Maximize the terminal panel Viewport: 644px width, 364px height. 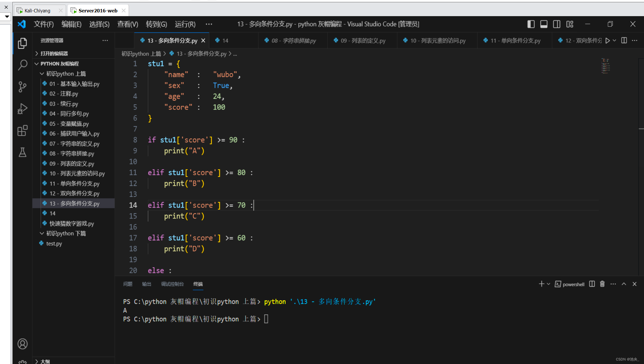coord(624,284)
